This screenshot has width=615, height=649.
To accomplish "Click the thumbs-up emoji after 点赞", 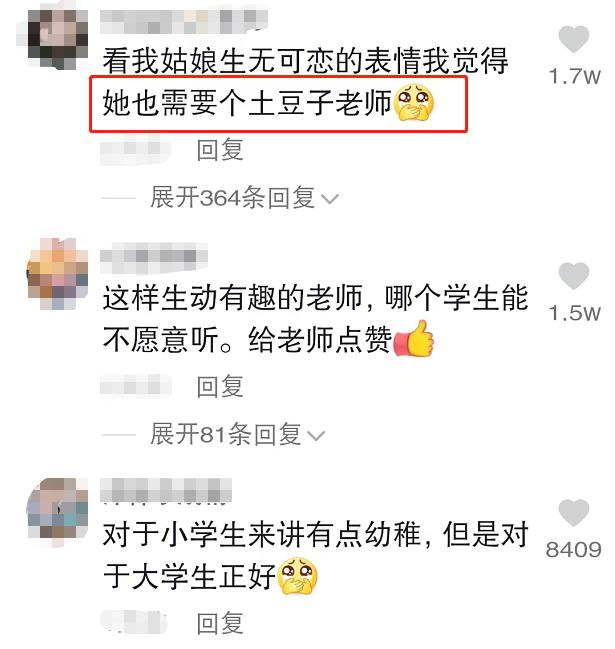I will (413, 339).
